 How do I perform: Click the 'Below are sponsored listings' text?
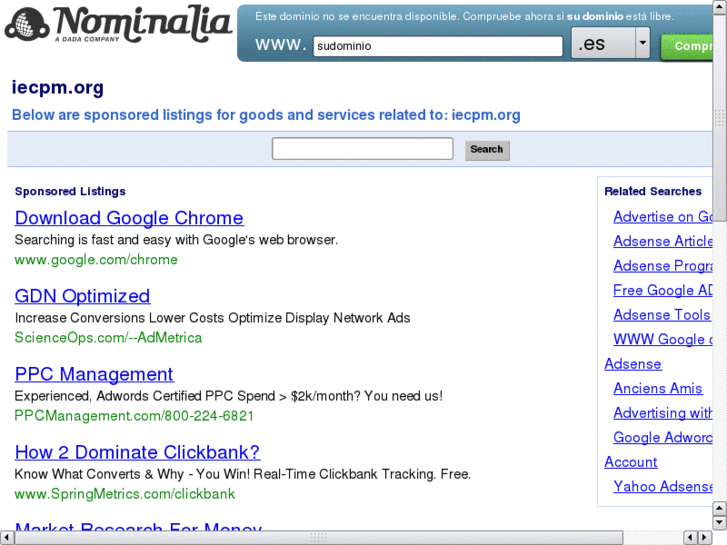[x=266, y=115]
